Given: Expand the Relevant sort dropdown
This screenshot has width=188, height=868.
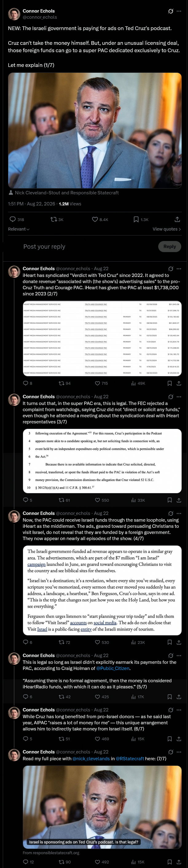Looking at the screenshot, I should pos(19,229).
